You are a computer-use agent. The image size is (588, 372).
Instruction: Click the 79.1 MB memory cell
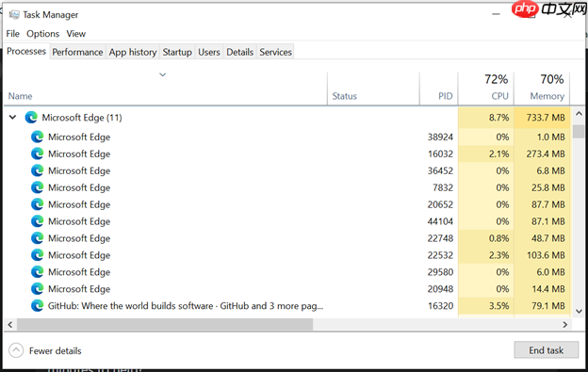[x=542, y=306]
